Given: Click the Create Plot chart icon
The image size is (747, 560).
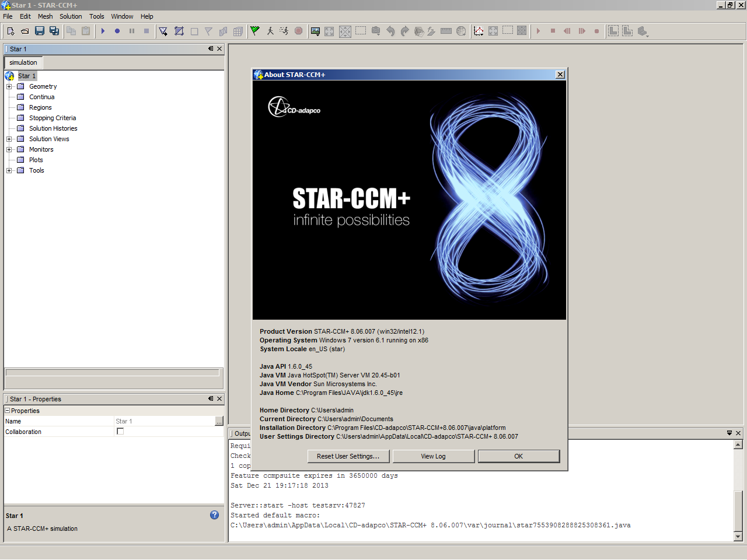Looking at the screenshot, I should point(479,31).
